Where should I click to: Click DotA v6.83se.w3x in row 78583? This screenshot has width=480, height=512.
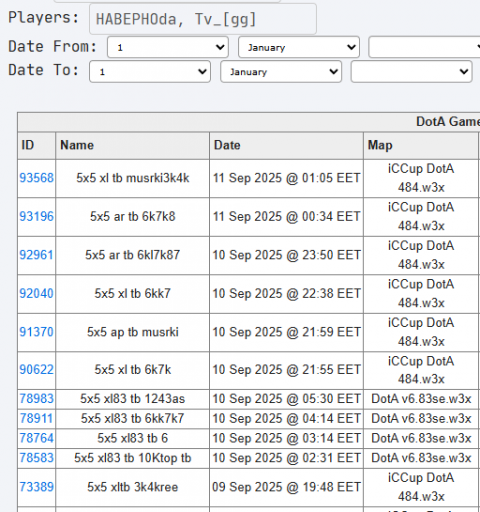click(x=421, y=458)
